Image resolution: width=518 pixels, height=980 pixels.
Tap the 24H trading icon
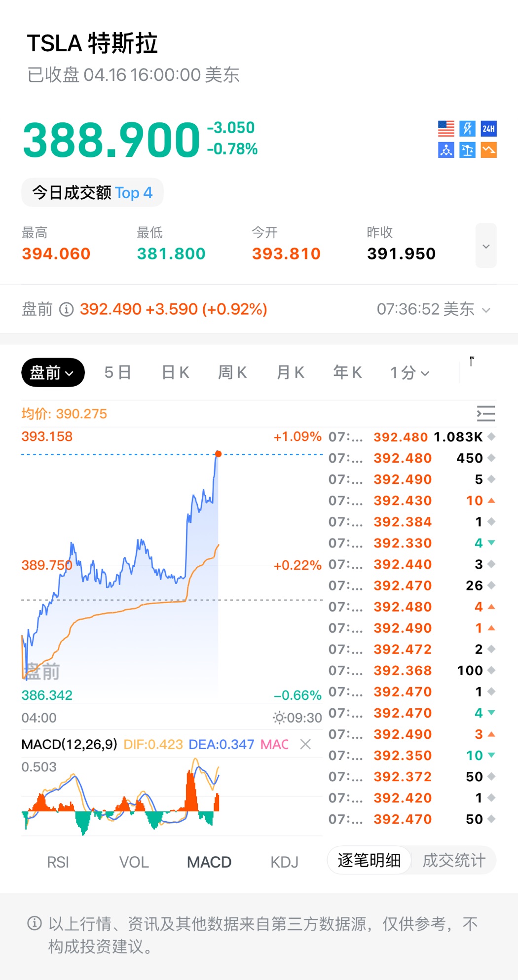click(x=488, y=129)
